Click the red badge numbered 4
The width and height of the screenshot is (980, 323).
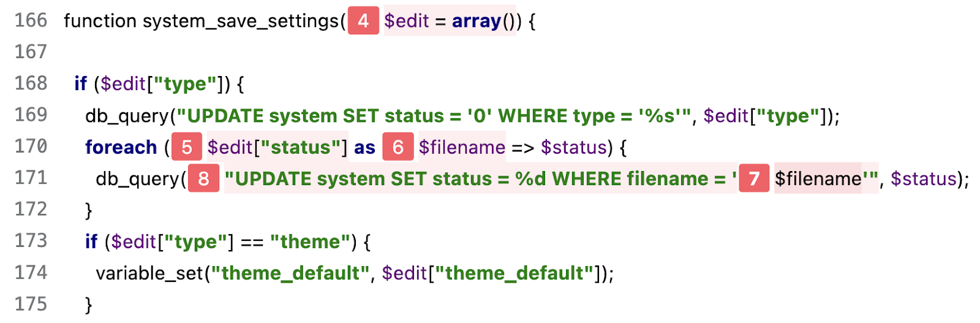(x=363, y=21)
